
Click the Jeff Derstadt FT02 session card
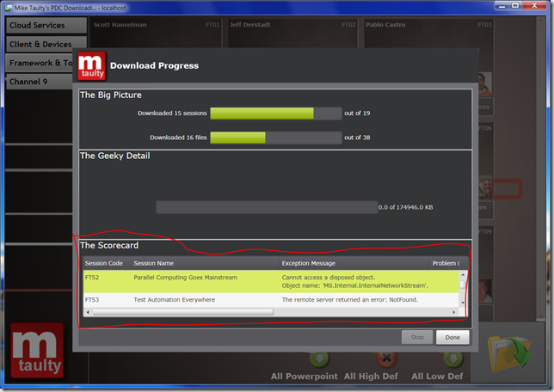point(292,34)
